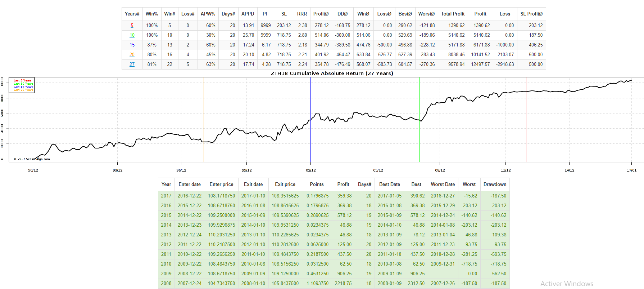644x289 pixels.
Task: Click the Exit price column header
Action: point(285,184)
